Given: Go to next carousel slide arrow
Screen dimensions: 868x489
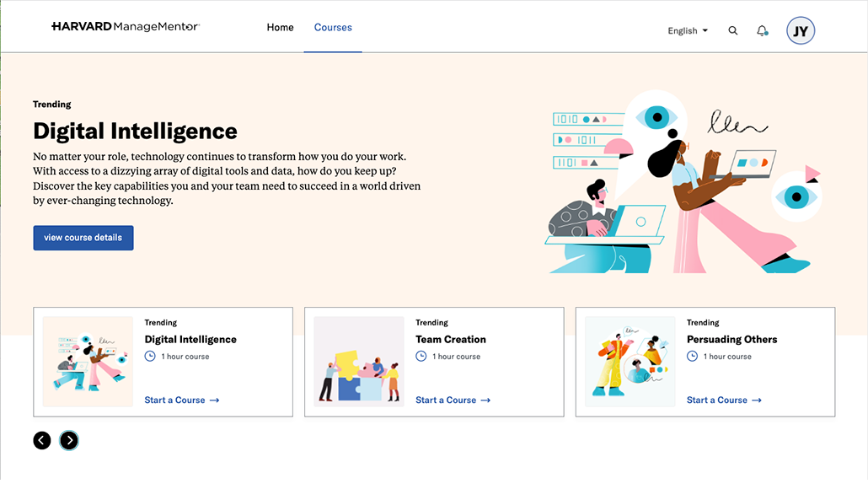Looking at the screenshot, I should click(69, 441).
